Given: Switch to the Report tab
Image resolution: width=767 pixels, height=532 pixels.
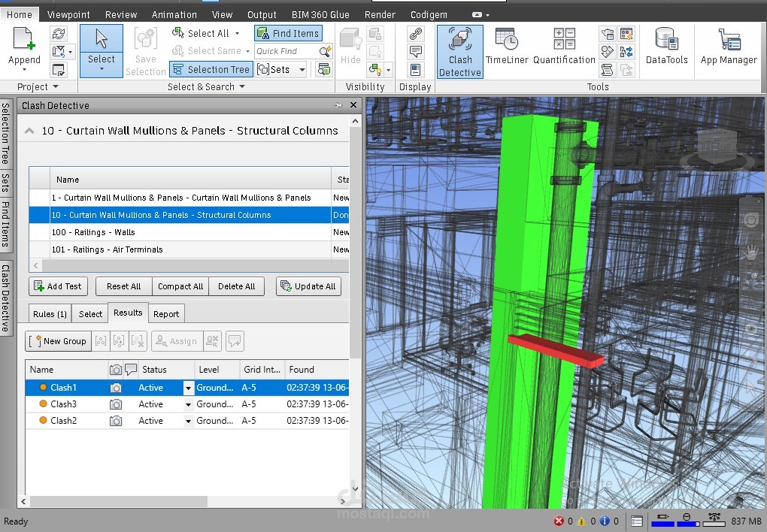Looking at the screenshot, I should (x=166, y=314).
